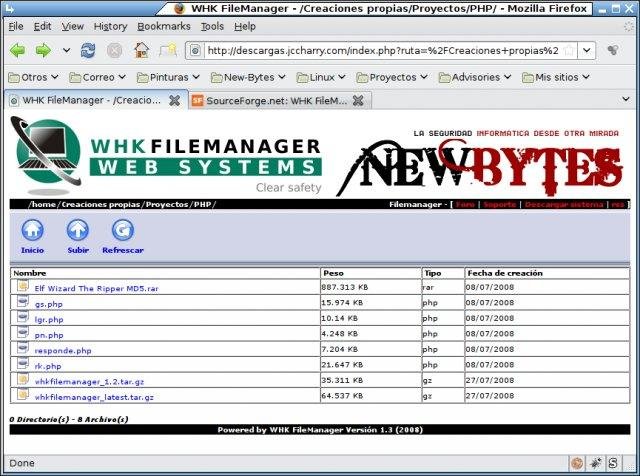Open the rk.php file link
This screenshot has height=476, width=640.
[48, 366]
